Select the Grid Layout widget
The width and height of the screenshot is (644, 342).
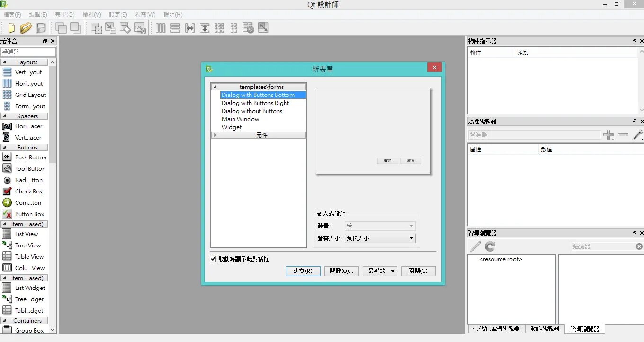click(x=25, y=95)
